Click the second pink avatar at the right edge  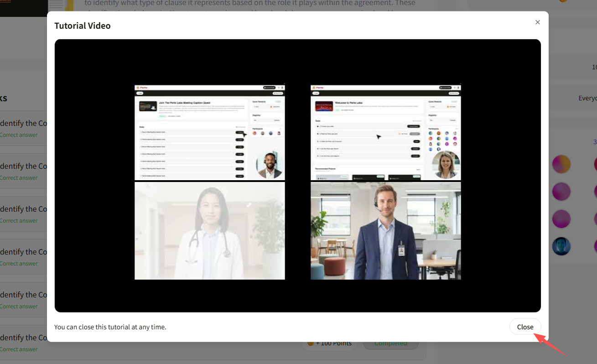[x=595, y=191]
